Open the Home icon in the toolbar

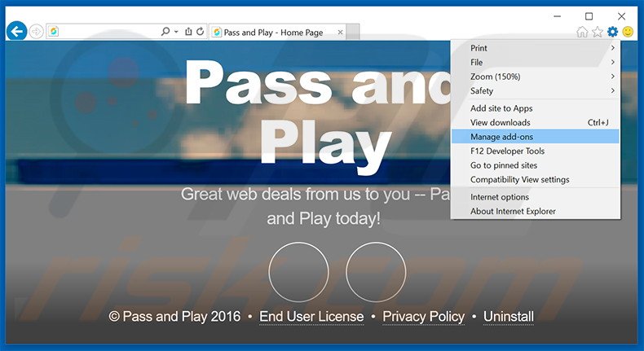click(x=582, y=32)
